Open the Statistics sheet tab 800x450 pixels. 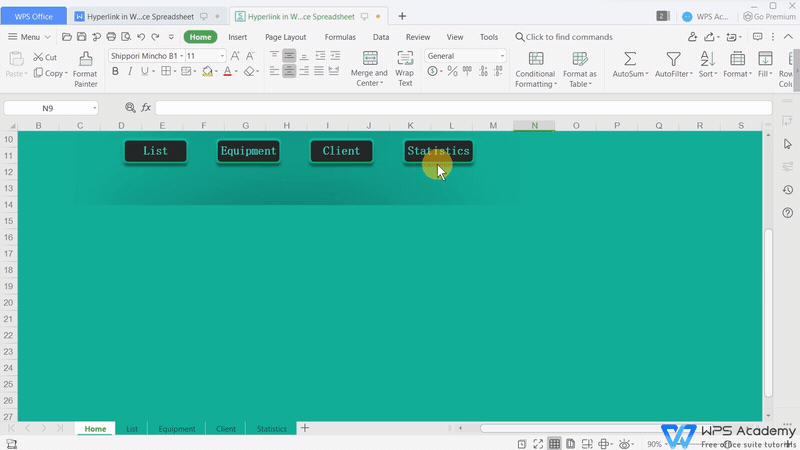(271, 429)
